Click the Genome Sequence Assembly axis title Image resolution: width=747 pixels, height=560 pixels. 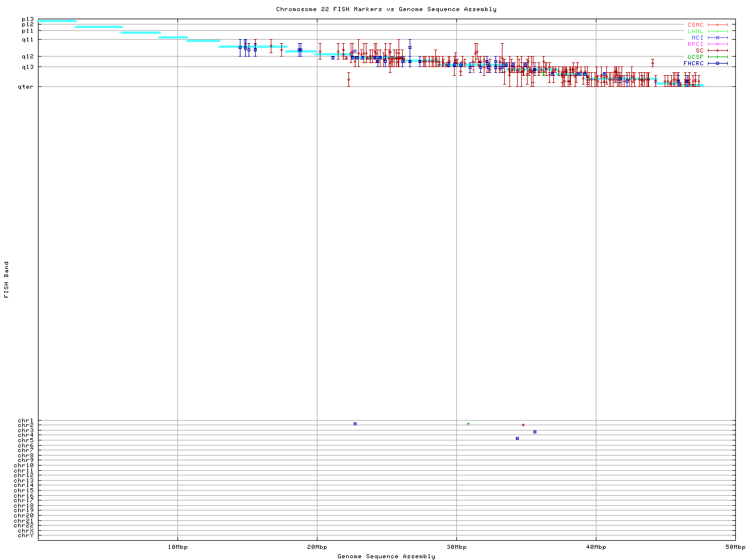386,556
